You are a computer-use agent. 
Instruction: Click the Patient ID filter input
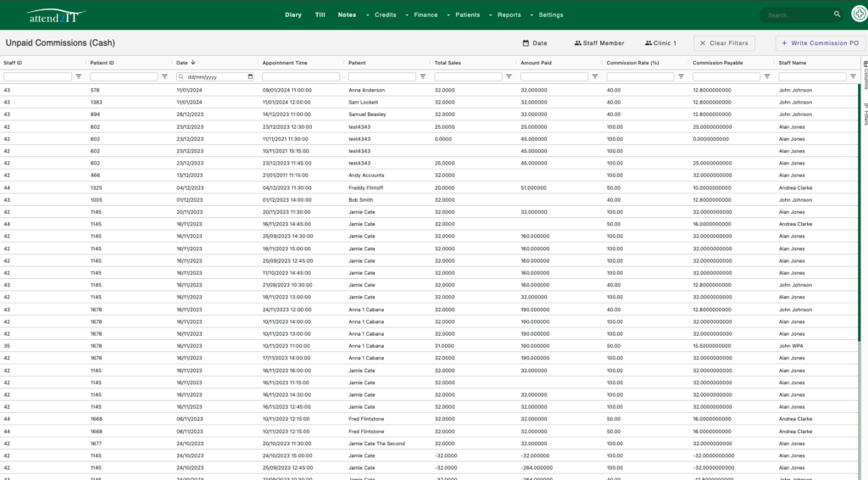[124, 77]
